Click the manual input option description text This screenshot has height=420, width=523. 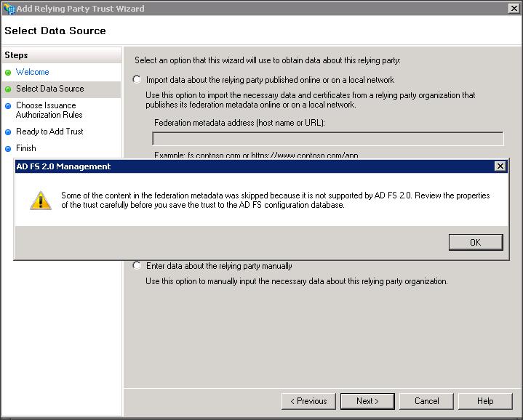[x=297, y=281]
